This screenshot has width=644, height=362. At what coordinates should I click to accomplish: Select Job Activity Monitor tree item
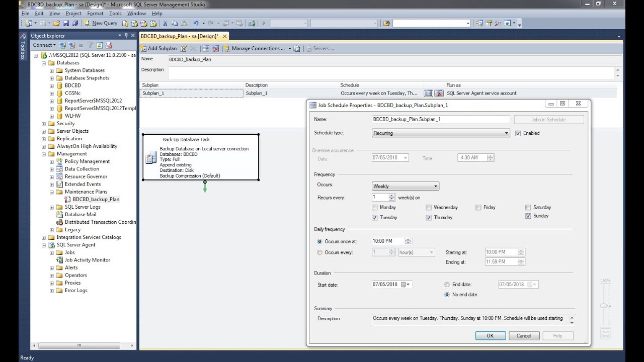click(88, 260)
